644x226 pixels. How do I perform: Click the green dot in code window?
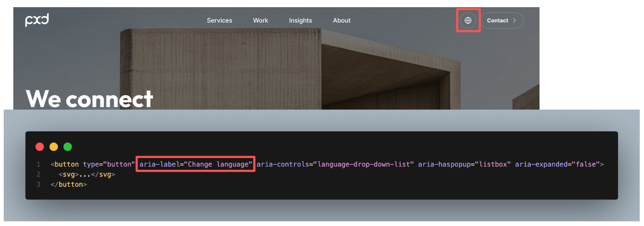(68, 147)
